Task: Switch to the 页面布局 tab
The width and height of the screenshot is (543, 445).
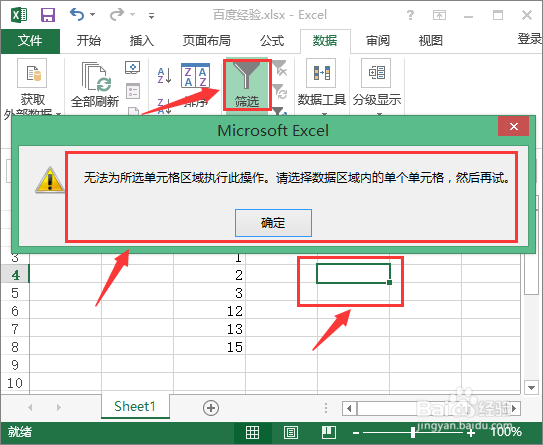Action: (207, 41)
